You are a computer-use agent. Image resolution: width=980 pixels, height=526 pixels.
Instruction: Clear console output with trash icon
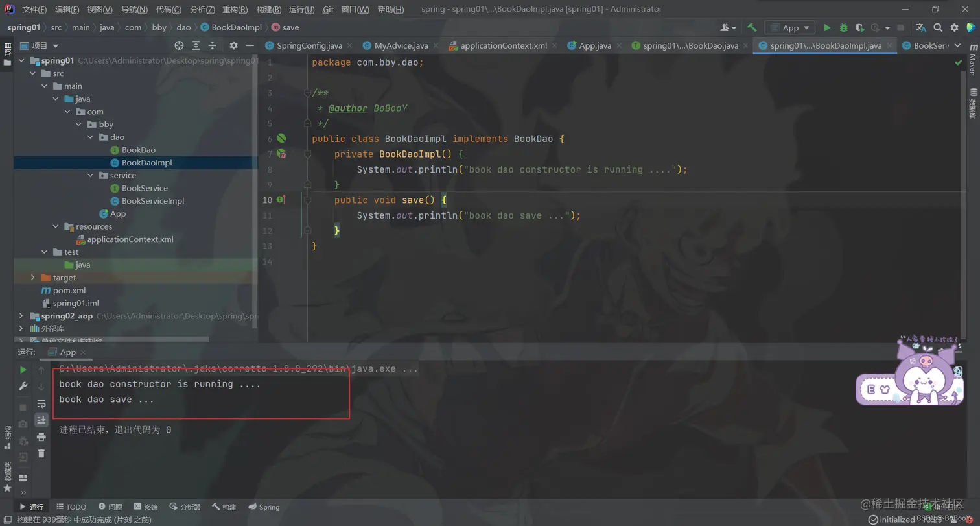(41, 453)
